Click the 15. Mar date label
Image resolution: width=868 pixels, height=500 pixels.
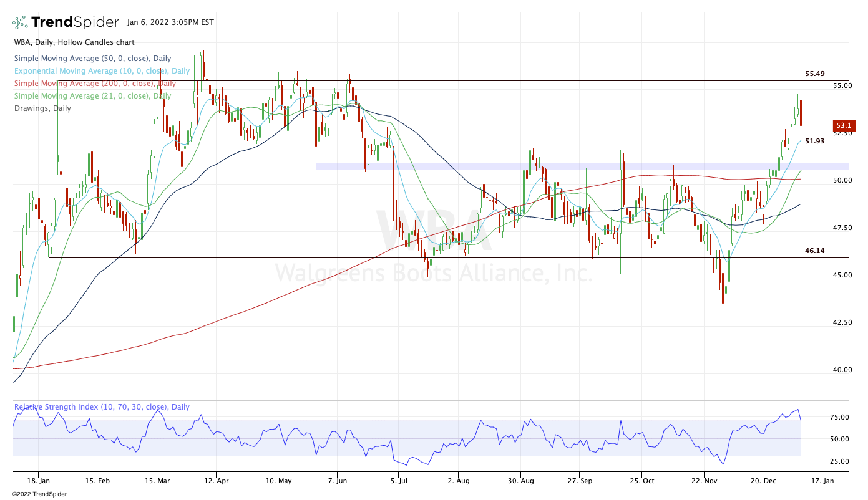click(157, 481)
